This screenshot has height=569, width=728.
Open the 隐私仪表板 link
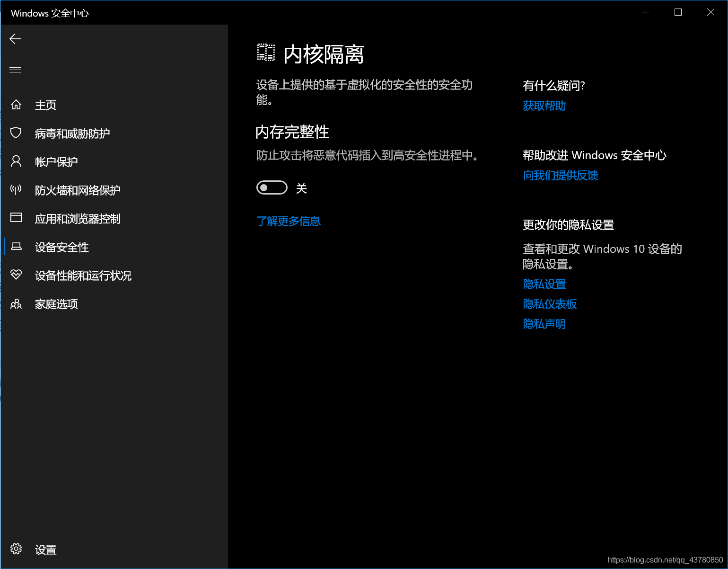click(550, 304)
